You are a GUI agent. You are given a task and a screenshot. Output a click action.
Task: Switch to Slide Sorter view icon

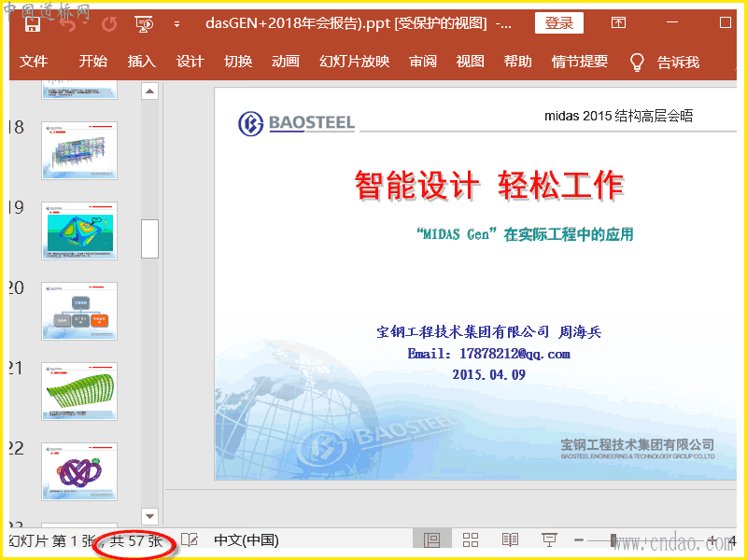471,540
